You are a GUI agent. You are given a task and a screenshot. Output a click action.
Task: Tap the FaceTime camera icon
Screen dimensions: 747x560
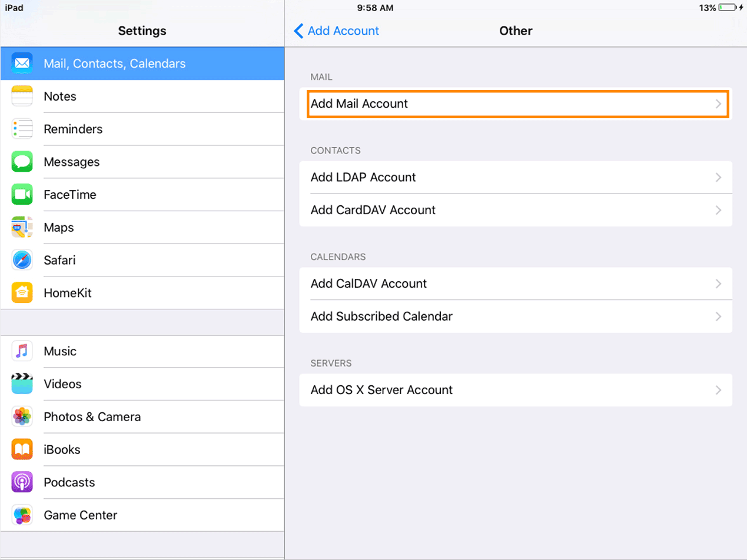(22, 194)
